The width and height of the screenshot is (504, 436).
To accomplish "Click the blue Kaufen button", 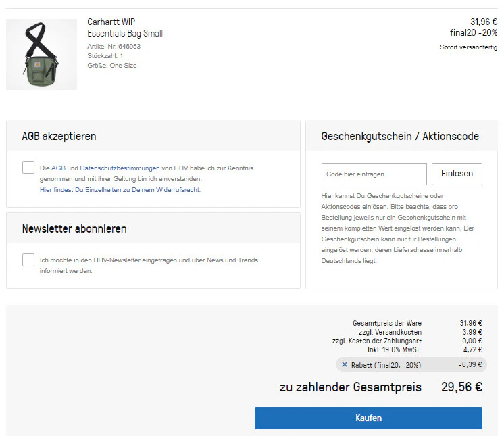I will [x=368, y=418].
